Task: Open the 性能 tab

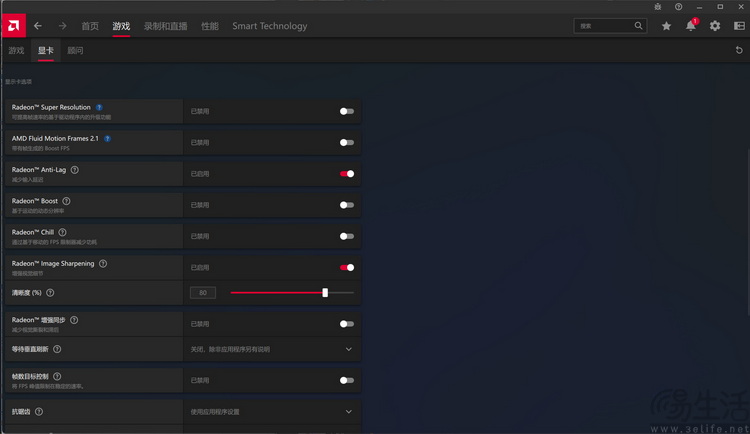Action: click(x=210, y=26)
